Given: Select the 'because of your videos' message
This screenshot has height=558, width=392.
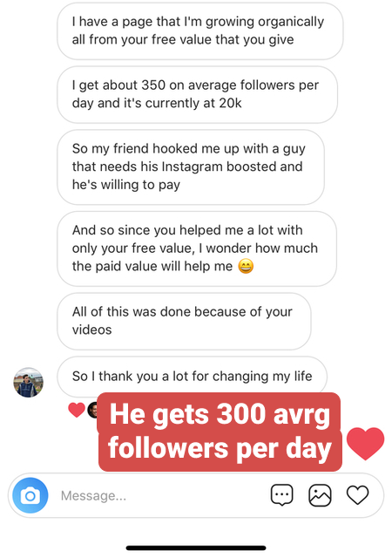Looking at the screenshot, I should click(184, 321).
